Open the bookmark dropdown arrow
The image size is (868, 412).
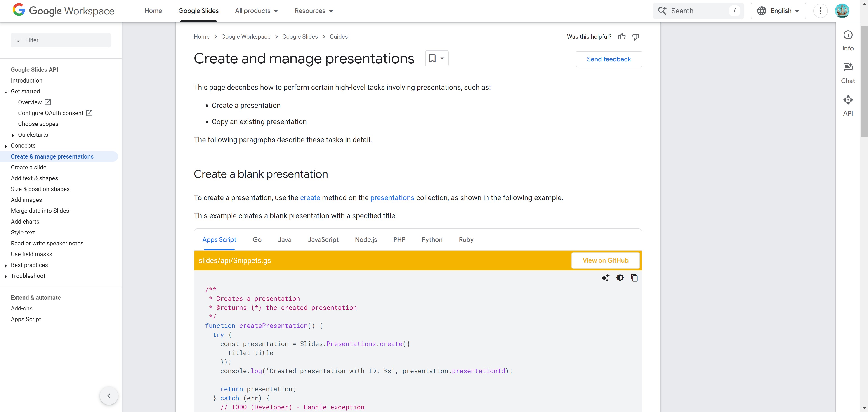[x=442, y=58]
